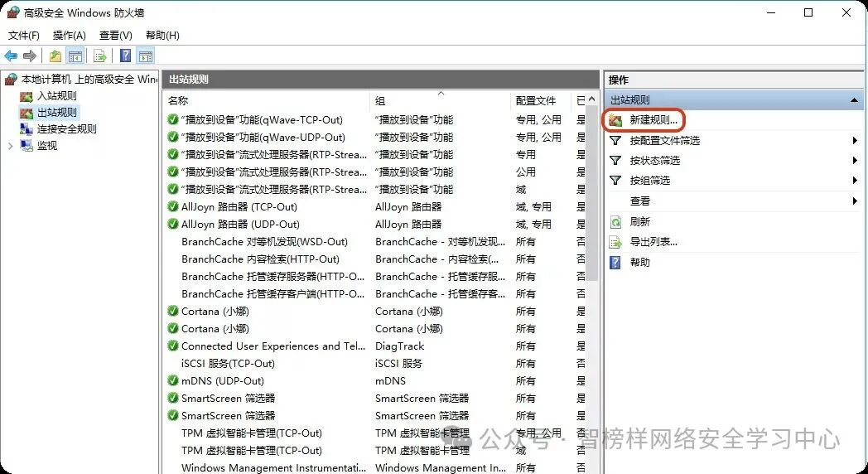Toggle the show/hide action pane icon
This screenshot has height=474, width=868.
point(146,56)
